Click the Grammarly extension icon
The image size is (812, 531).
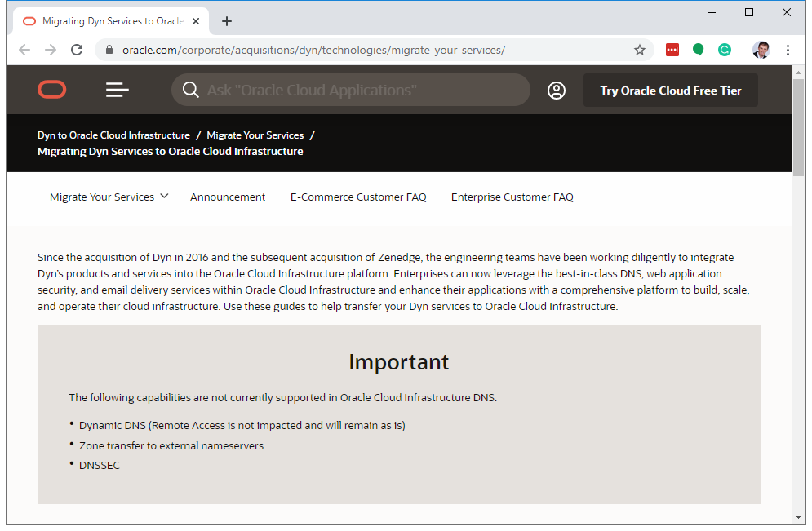tap(724, 50)
